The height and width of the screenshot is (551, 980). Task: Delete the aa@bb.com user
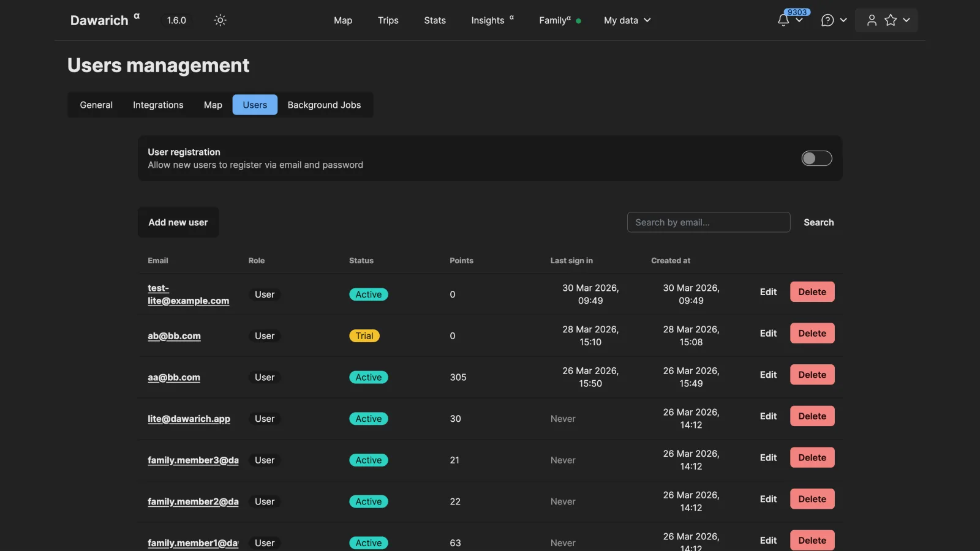tap(812, 375)
